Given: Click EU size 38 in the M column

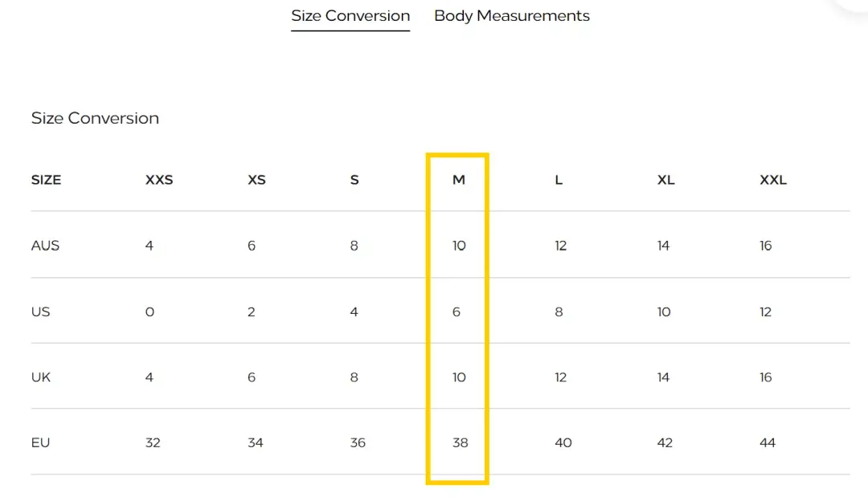Looking at the screenshot, I should tap(460, 442).
